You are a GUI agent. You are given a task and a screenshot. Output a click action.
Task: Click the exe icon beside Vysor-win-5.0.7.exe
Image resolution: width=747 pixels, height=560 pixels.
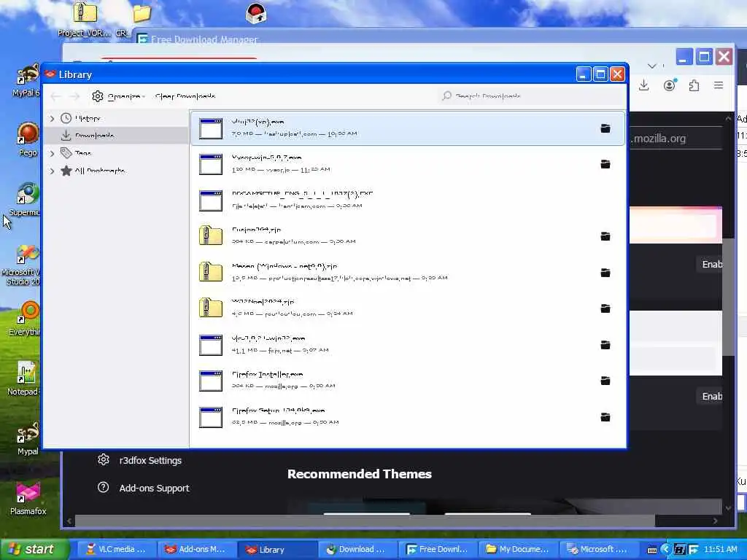[x=211, y=164]
